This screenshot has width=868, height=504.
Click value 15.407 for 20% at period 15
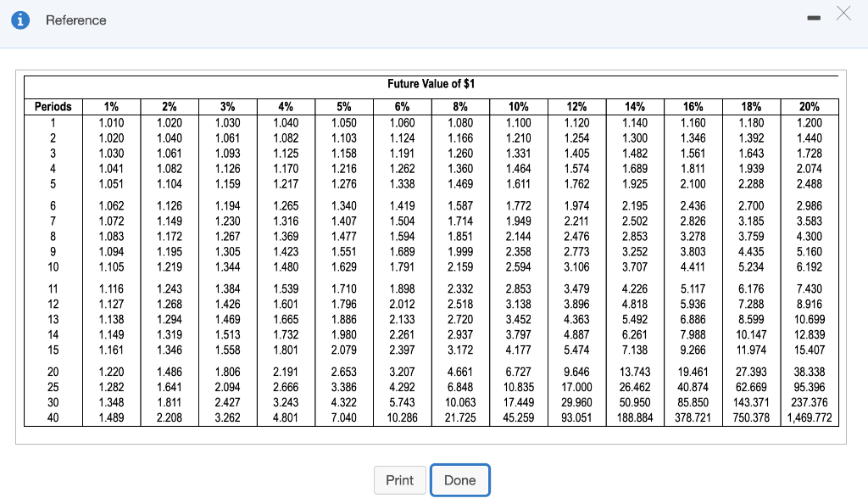coord(810,350)
